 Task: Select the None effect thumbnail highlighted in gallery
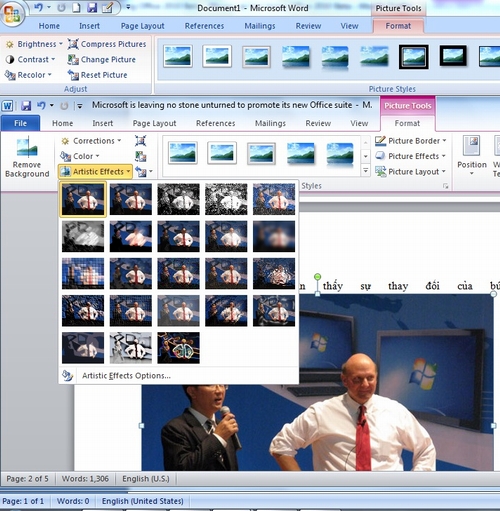[x=83, y=199]
